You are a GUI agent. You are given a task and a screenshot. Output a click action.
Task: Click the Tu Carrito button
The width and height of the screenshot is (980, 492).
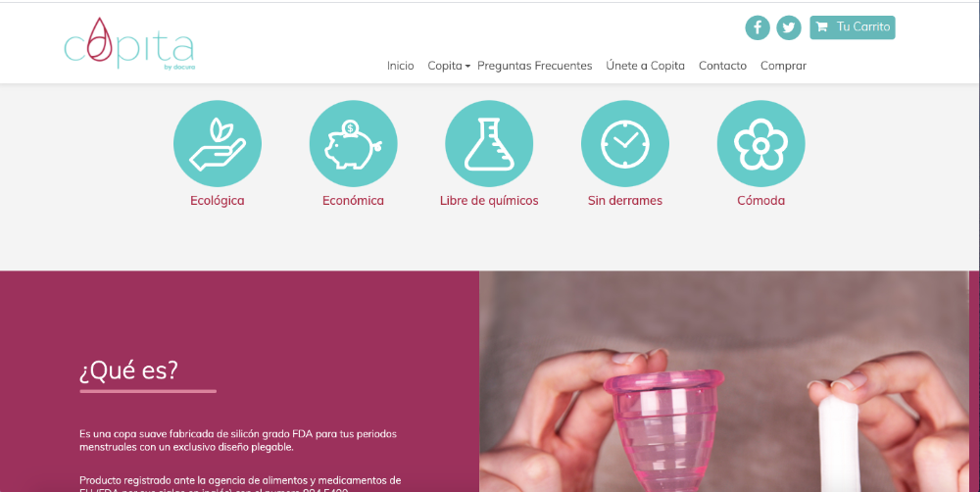click(x=853, y=27)
